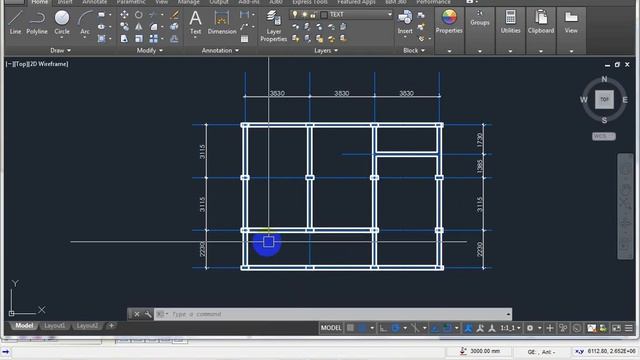Open the View panel in ribbon

pyautogui.click(x=571, y=22)
